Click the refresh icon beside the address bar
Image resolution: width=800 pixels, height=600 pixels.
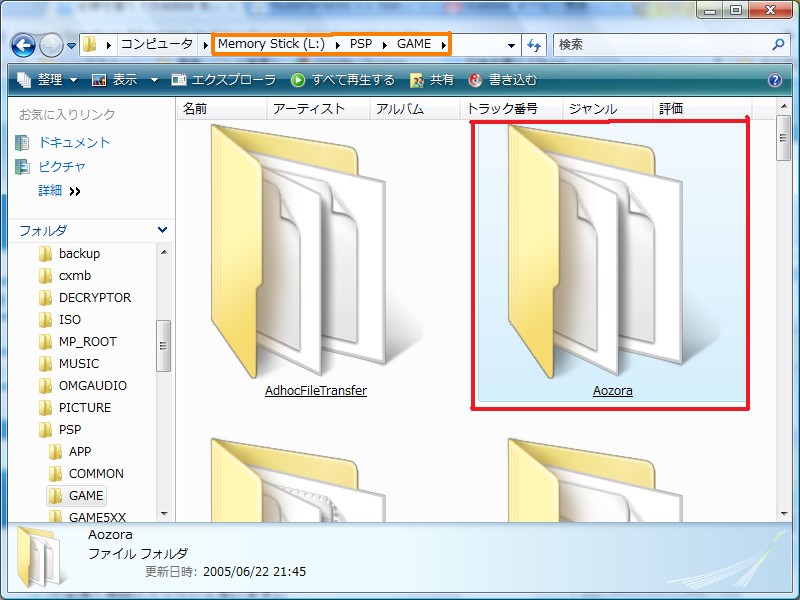click(533, 44)
